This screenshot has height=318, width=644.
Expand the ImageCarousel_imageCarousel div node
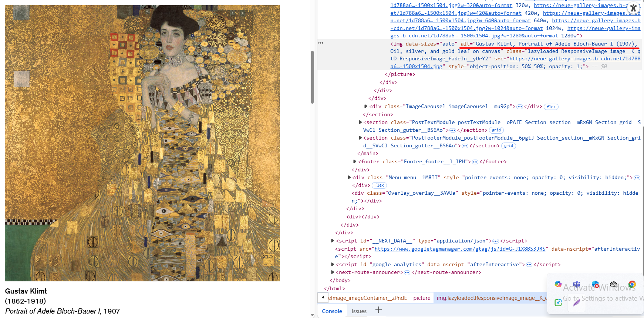[366, 106]
